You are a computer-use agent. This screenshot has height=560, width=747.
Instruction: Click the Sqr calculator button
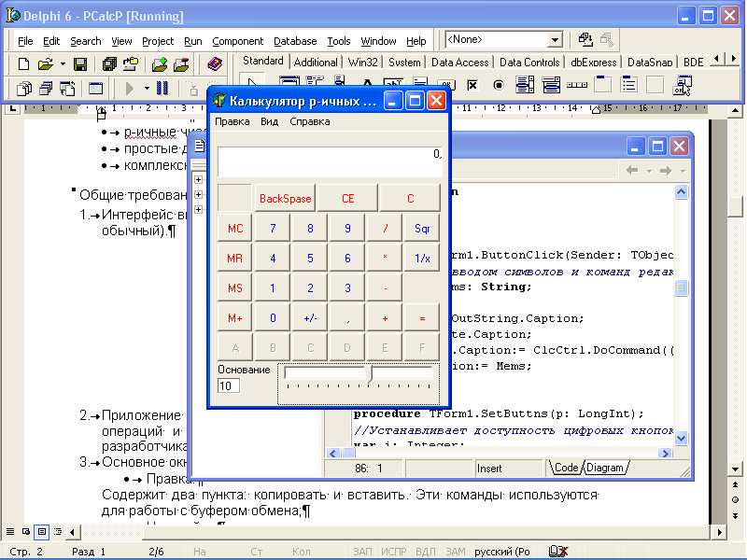pos(422,229)
